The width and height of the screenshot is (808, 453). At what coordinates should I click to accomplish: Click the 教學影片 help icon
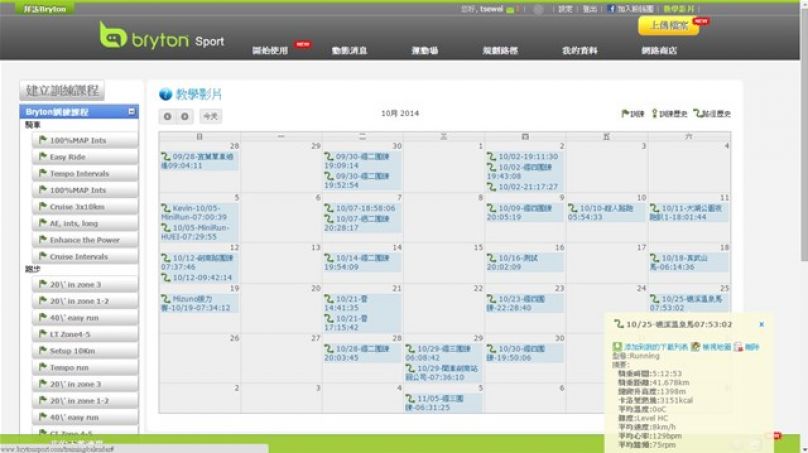click(166, 95)
